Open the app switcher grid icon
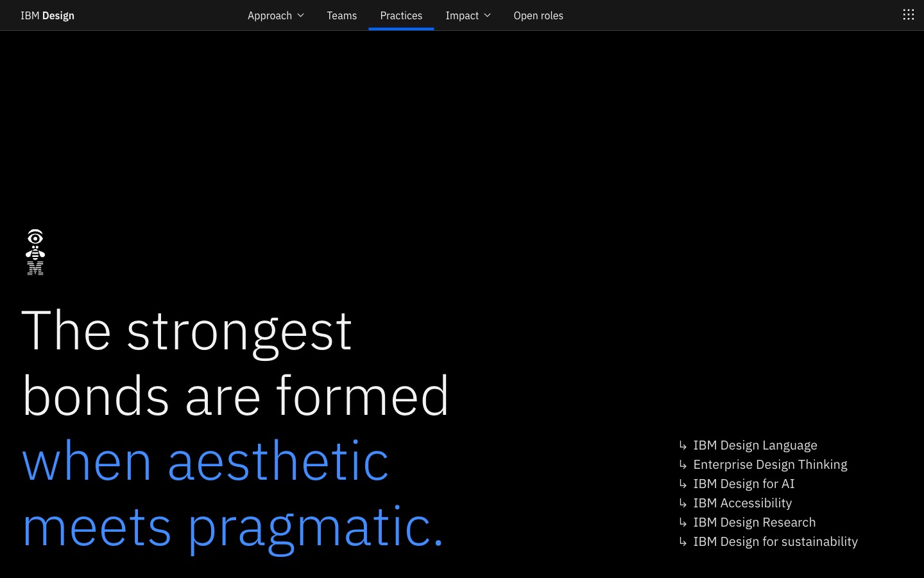The image size is (924, 578). click(908, 15)
